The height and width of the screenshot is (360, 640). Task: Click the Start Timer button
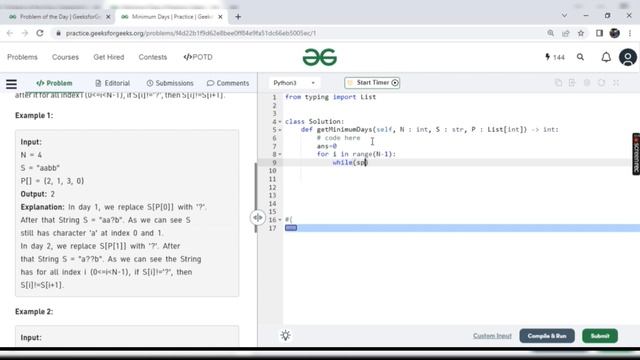tap(372, 83)
